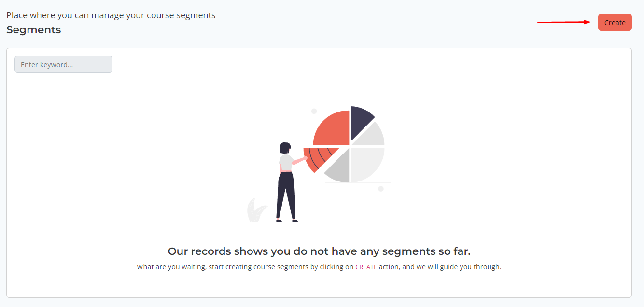Click the Segments page heading

33,30
